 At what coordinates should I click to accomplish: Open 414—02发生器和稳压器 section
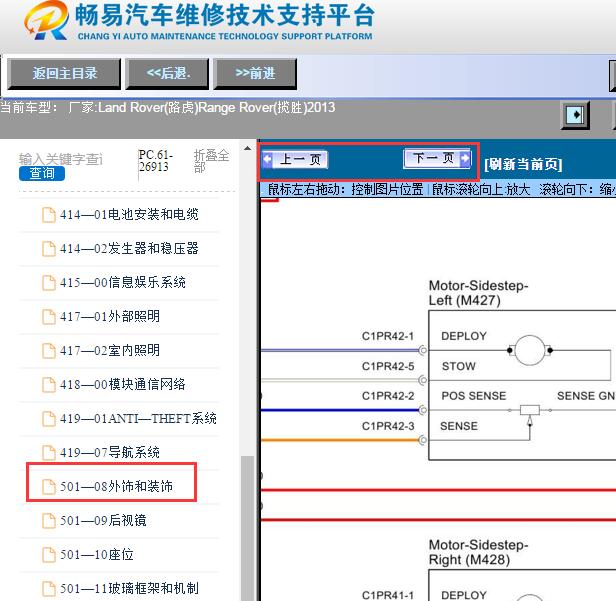point(129,248)
